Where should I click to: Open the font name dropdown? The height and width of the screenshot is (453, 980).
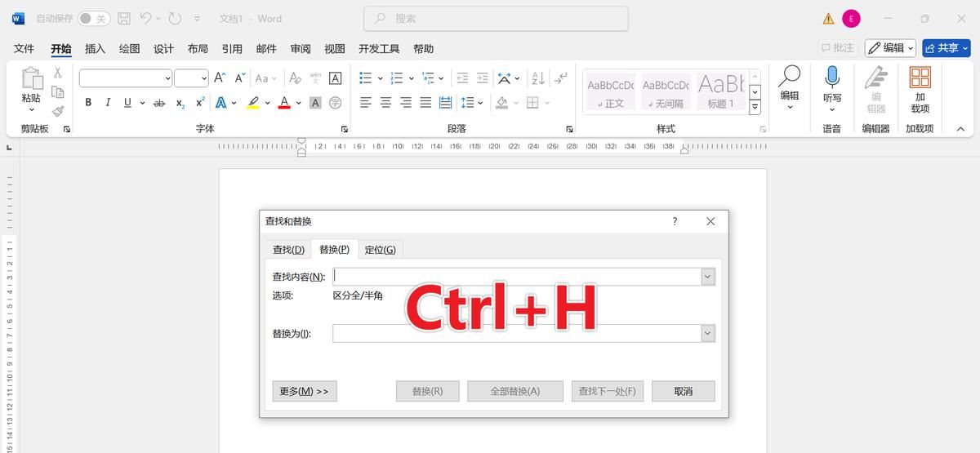pyautogui.click(x=167, y=78)
